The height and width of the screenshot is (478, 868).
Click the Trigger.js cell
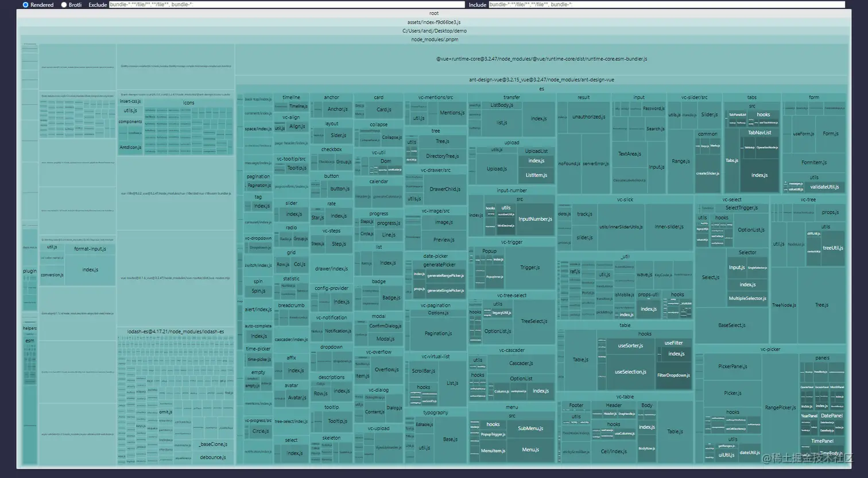coord(530,268)
